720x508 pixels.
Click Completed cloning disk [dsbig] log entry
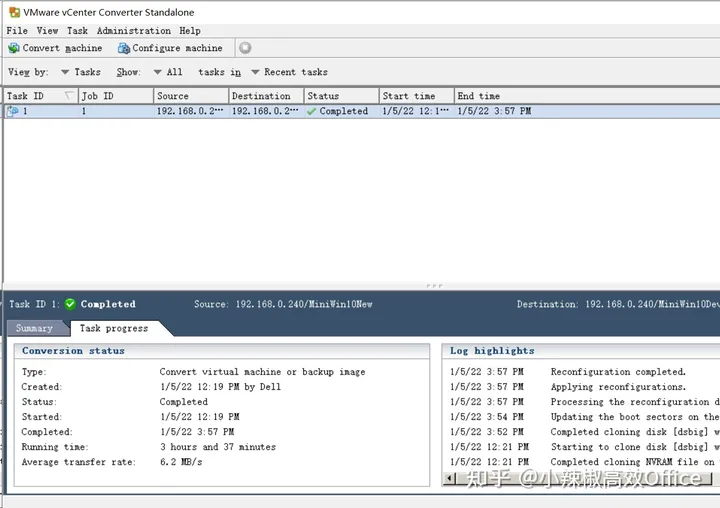635,432
